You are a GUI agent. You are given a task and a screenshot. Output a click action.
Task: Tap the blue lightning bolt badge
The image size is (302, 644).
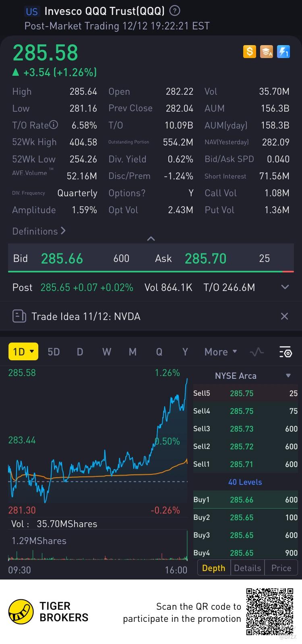click(x=283, y=52)
